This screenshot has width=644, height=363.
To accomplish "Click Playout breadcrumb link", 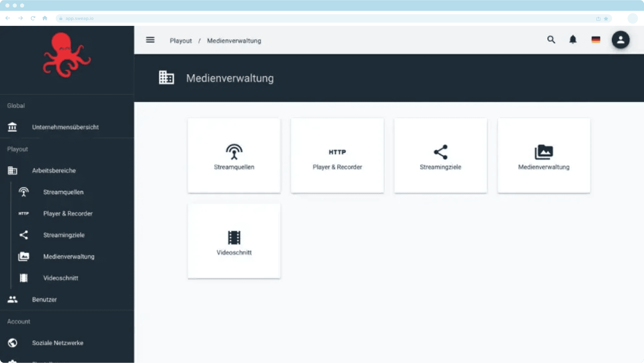I will (180, 41).
